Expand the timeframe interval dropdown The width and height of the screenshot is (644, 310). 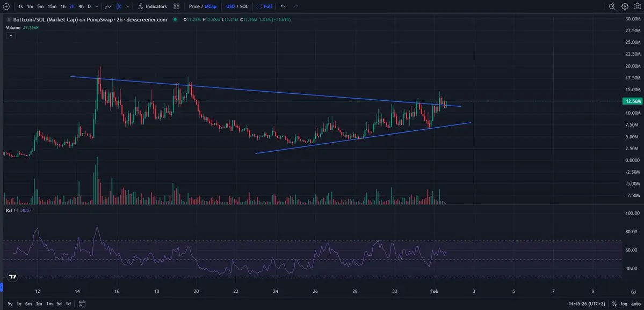point(97,6)
